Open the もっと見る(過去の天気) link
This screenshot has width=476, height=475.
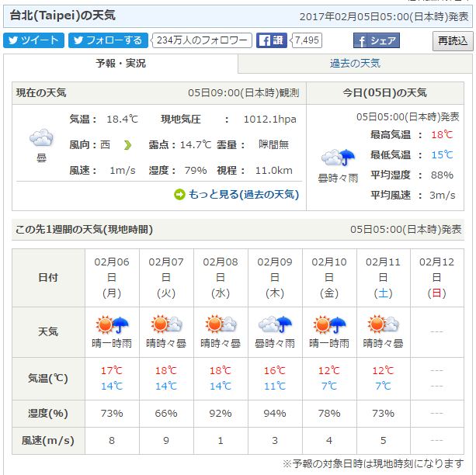pyautogui.click(x=243, y=194)
